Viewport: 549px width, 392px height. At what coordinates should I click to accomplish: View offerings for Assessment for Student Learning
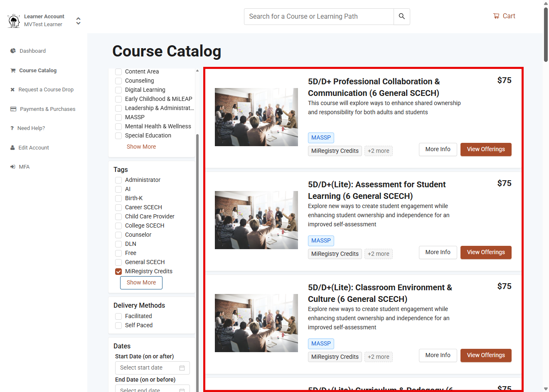(486, 252)
